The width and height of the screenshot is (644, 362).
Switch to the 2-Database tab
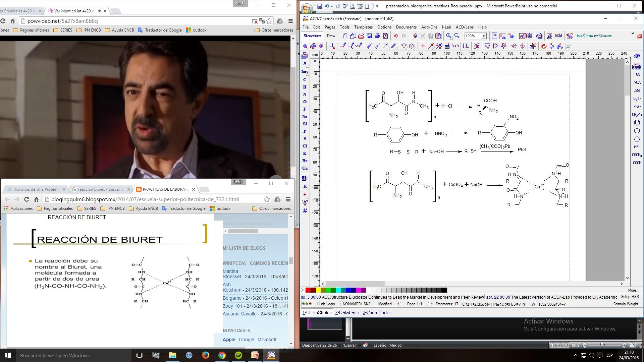pos(347,312)
